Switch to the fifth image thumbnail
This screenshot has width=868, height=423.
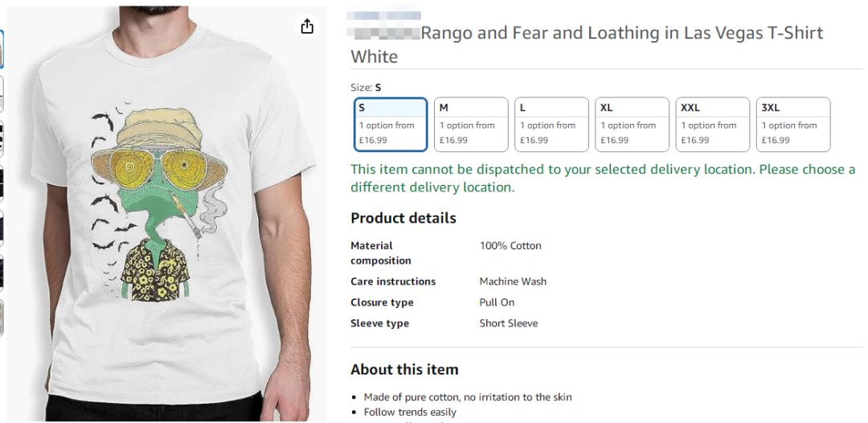pyautogui.click(x=2, y=228)
